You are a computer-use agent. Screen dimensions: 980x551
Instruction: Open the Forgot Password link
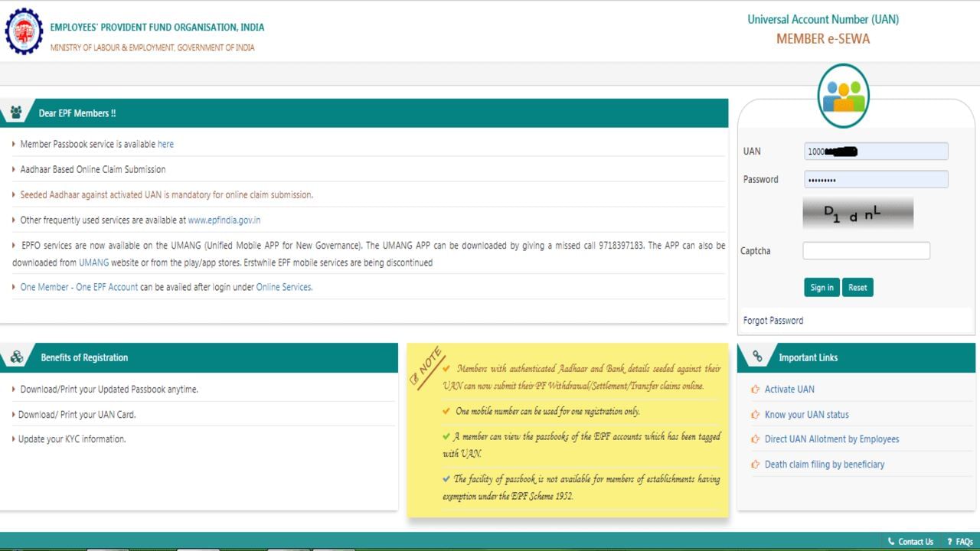[x=773, y=321]
